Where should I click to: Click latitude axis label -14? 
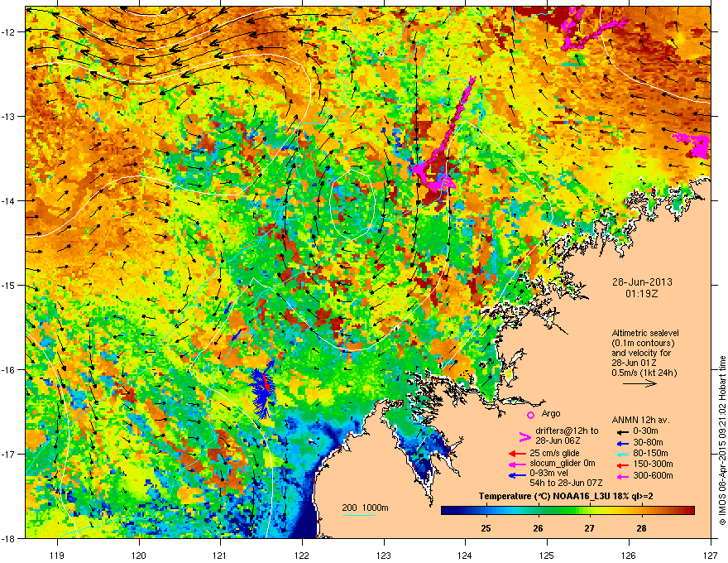[9, 200]
